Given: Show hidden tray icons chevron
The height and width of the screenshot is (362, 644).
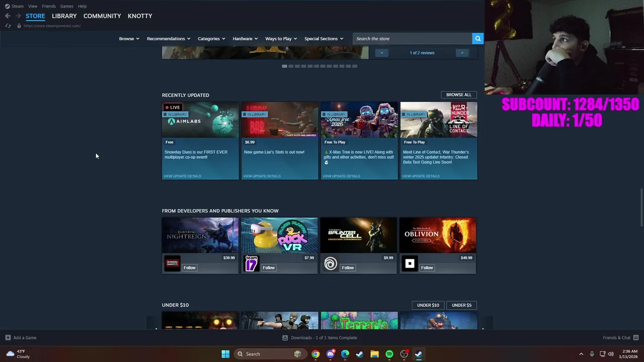Looking at the screenshot, I should tap(581, 354).
